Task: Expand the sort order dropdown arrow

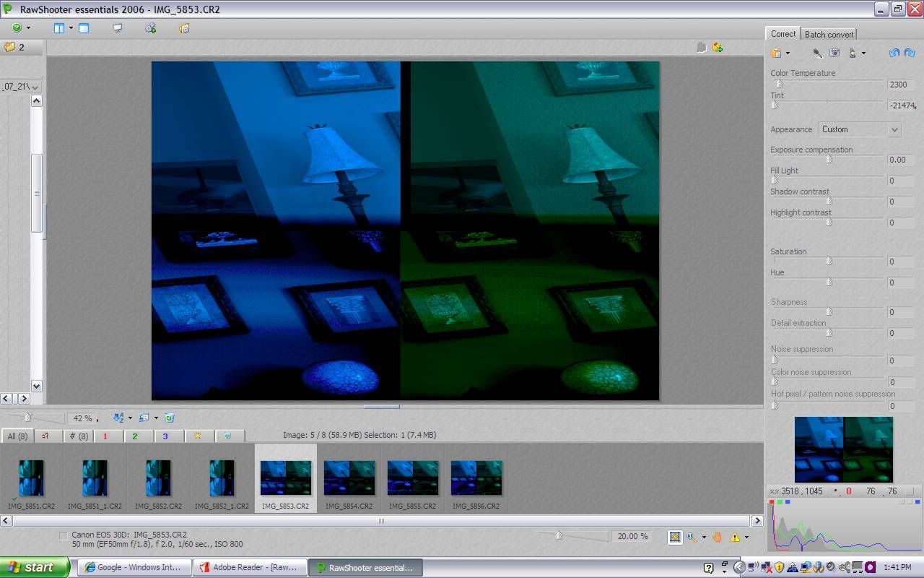Action: pyautogui.click(x=130, y=418)
